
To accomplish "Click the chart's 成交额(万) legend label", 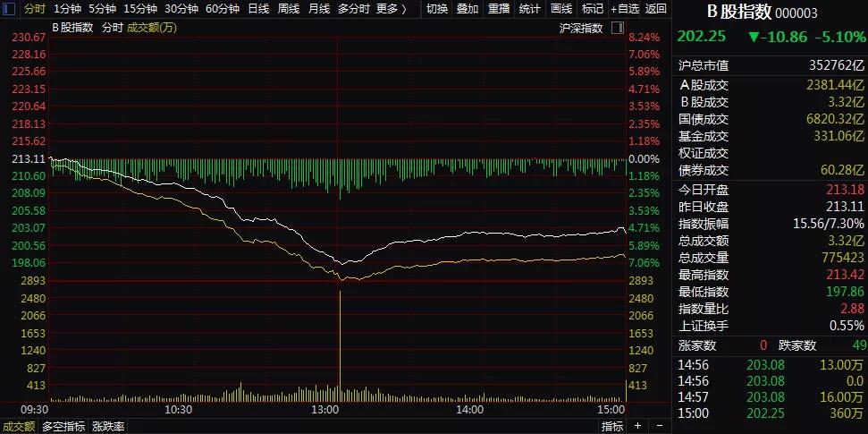I will pos(152,28).
